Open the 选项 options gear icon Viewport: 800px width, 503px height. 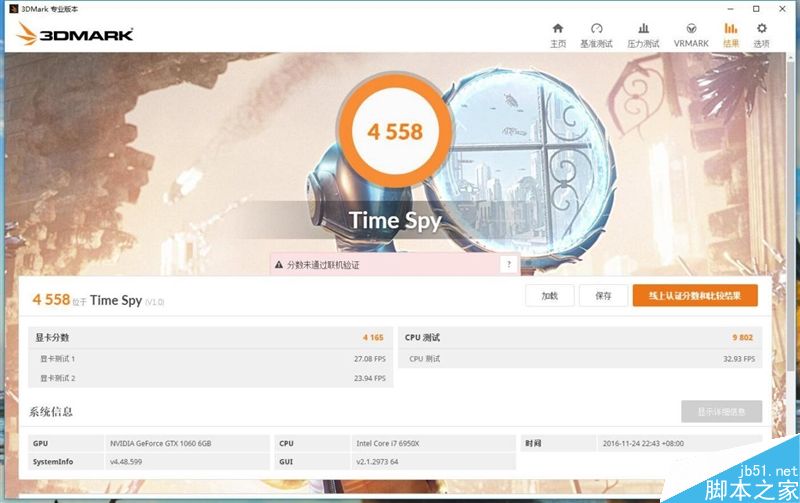[761, 35]
